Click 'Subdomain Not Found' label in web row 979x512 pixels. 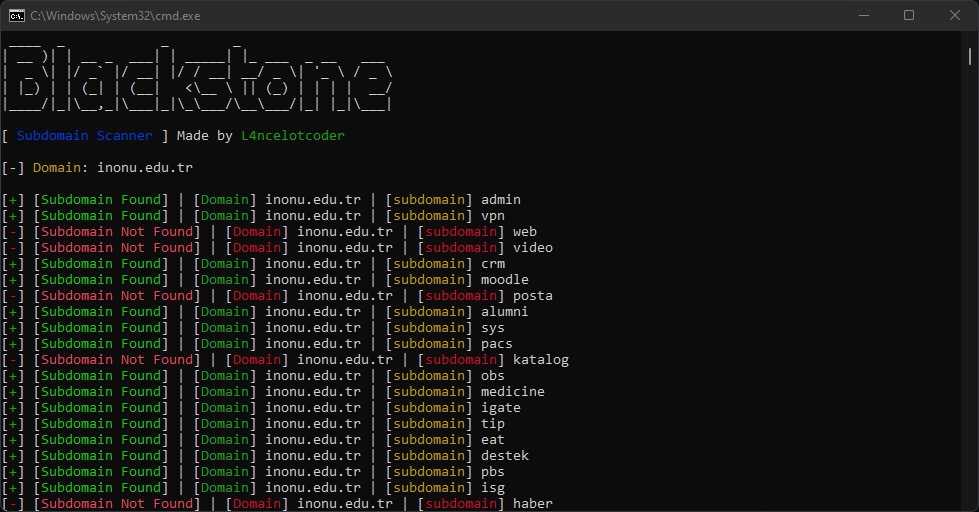click(x=117, y=232)
